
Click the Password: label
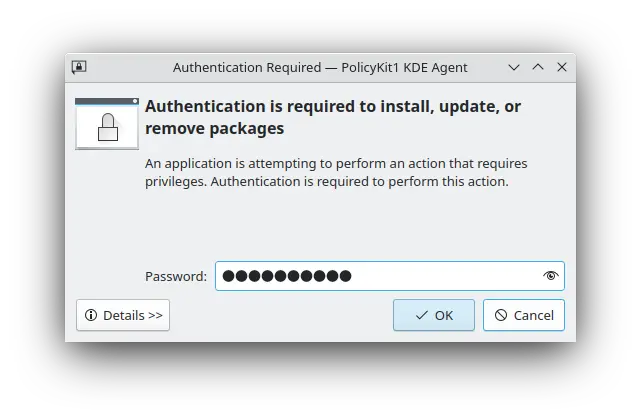(176, 276)
